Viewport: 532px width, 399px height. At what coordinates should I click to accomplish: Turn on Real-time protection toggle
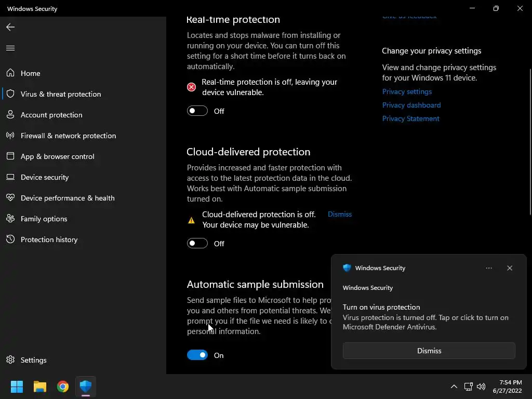tap(197, 111)
